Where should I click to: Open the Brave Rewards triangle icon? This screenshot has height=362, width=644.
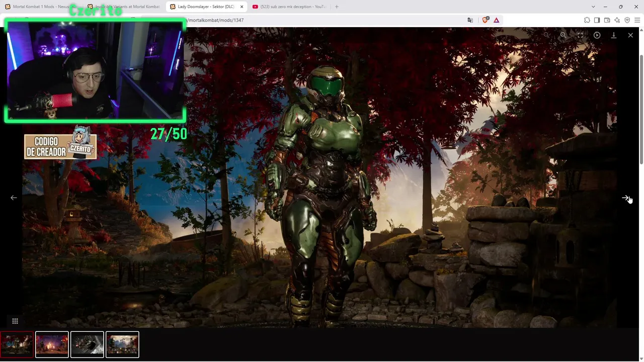pyautogui.click(x=497, y=20)
